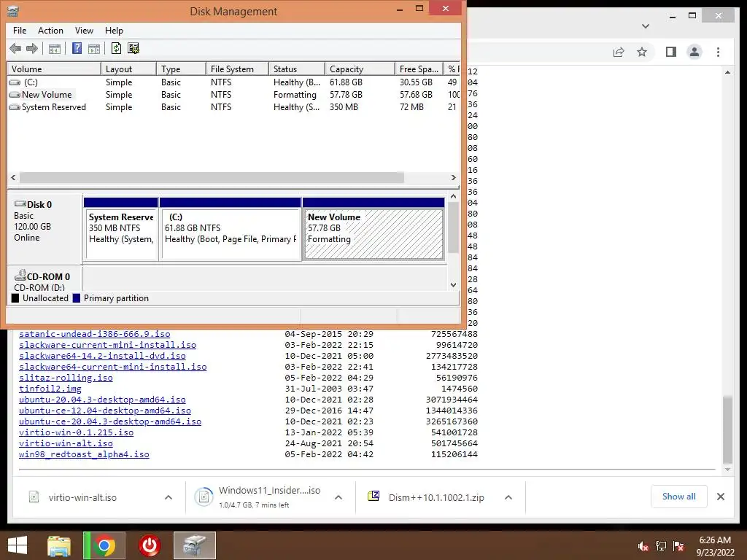Open the Windows Start button
Image resolution: width=747 pixels, height=560 pixels.
click(x=18, y=545)
